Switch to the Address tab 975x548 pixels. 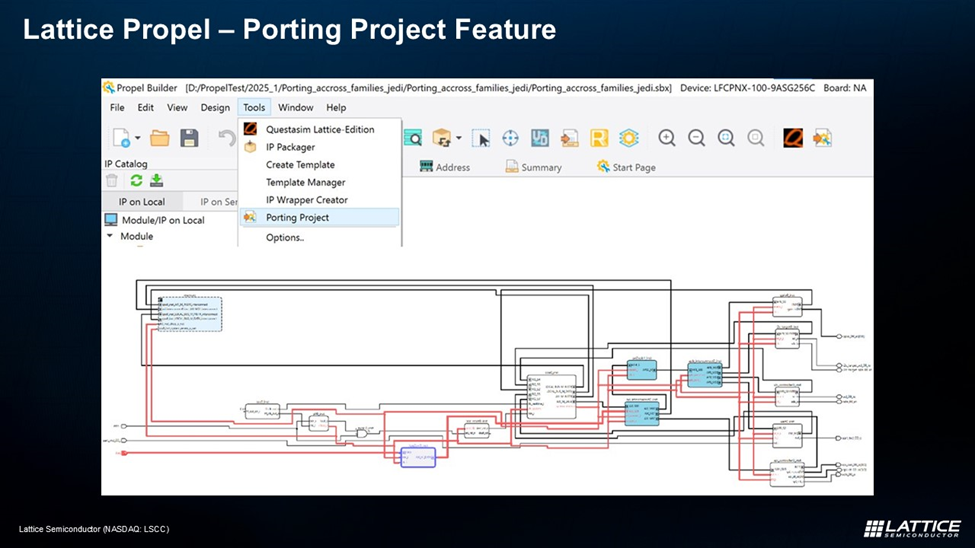pos(445,167)
